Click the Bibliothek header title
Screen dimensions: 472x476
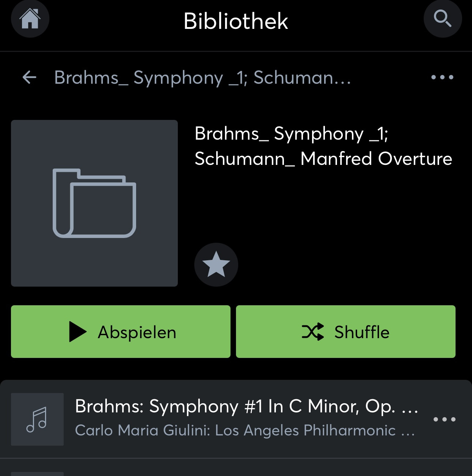236,21
